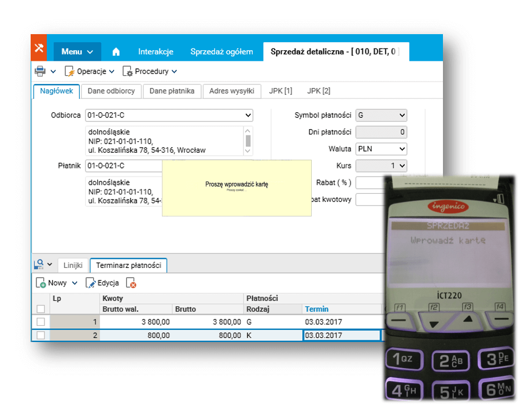Image resolution: width=532 pixels, height=408 pixels.
Task: Switch to the Interakcje tab
Action: tap(156, 52)
